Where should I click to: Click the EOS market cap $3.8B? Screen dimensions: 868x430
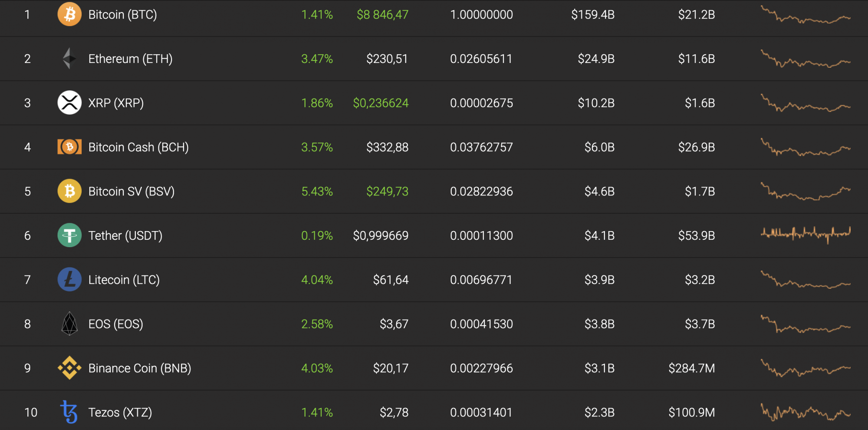click(x=599, y=324)
